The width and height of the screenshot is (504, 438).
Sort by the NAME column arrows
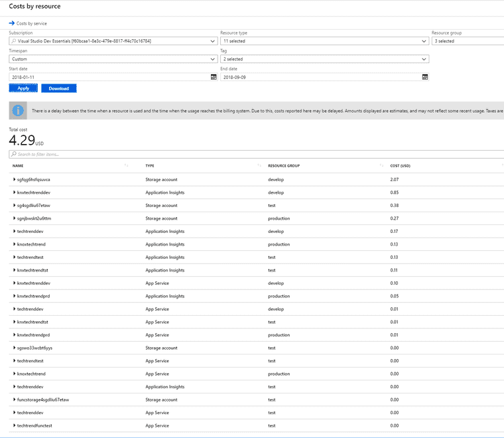point(126,165)
